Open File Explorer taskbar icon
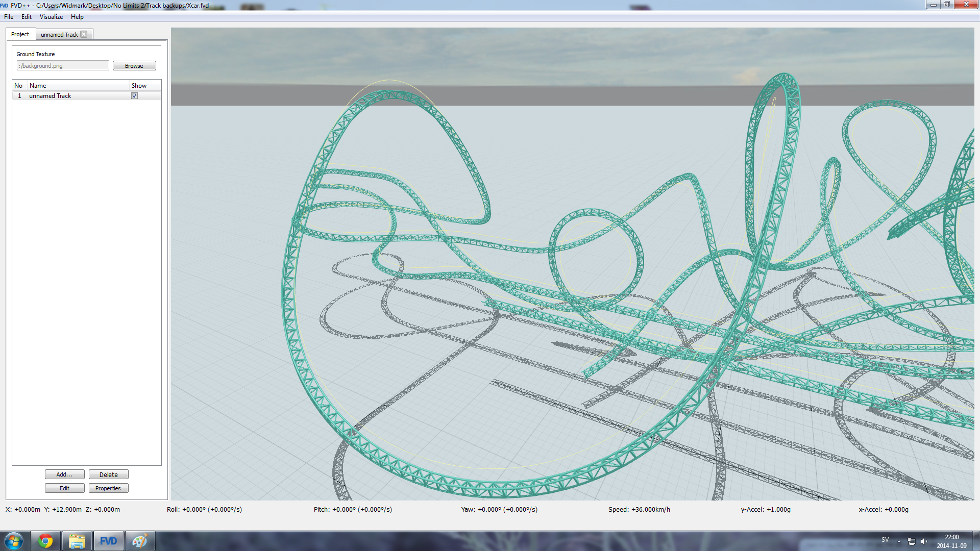 [77, 541]
